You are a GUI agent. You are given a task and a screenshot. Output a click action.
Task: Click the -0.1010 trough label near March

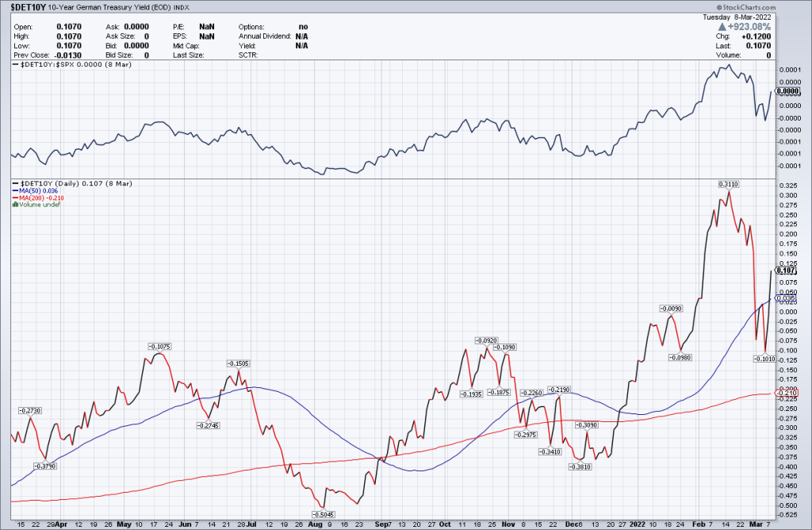pos(764,359)
